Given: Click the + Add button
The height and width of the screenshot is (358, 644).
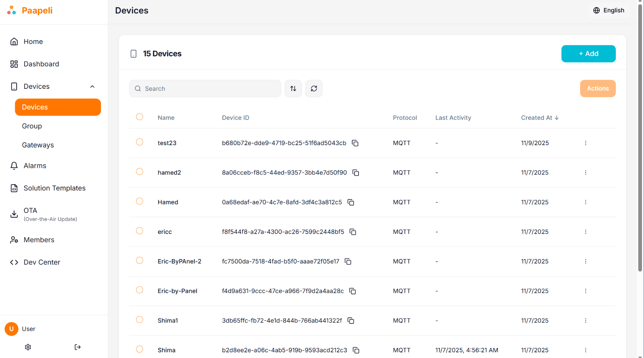Looking at the screenshot, I should (x=588, y=54).
